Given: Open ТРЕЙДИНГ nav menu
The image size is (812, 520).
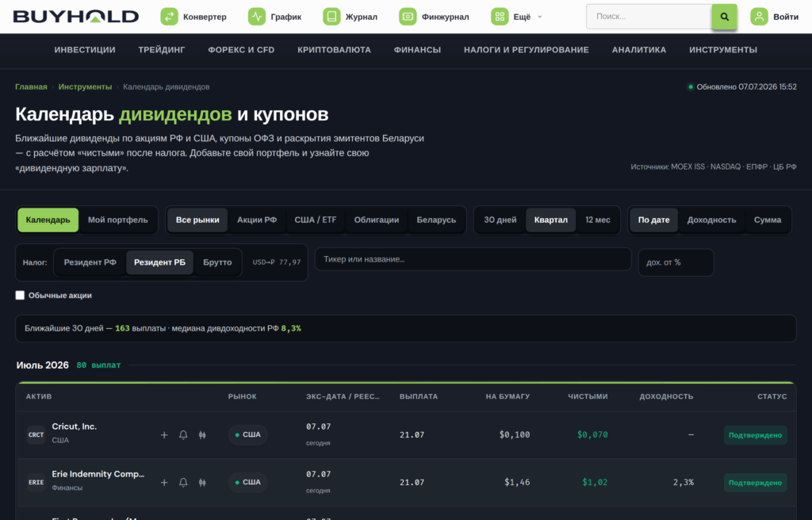Looking at the screenshot, I should coord(162,50).
